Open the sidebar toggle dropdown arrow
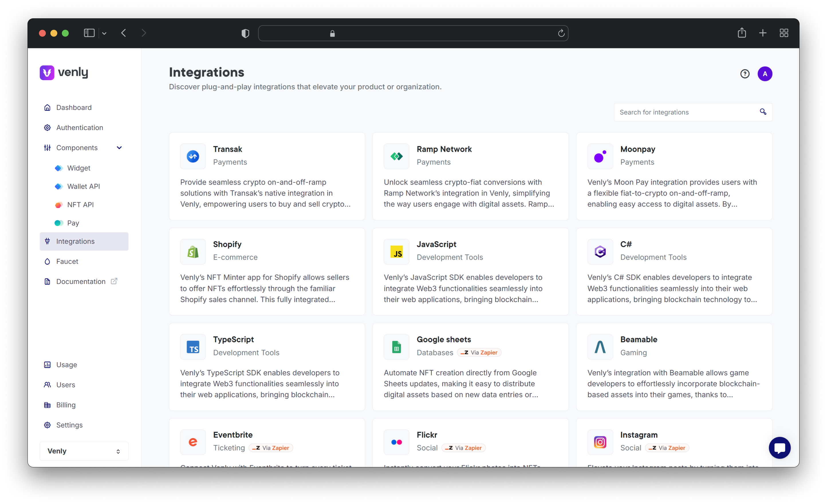 pyautogui.click(x=105, y=33)
